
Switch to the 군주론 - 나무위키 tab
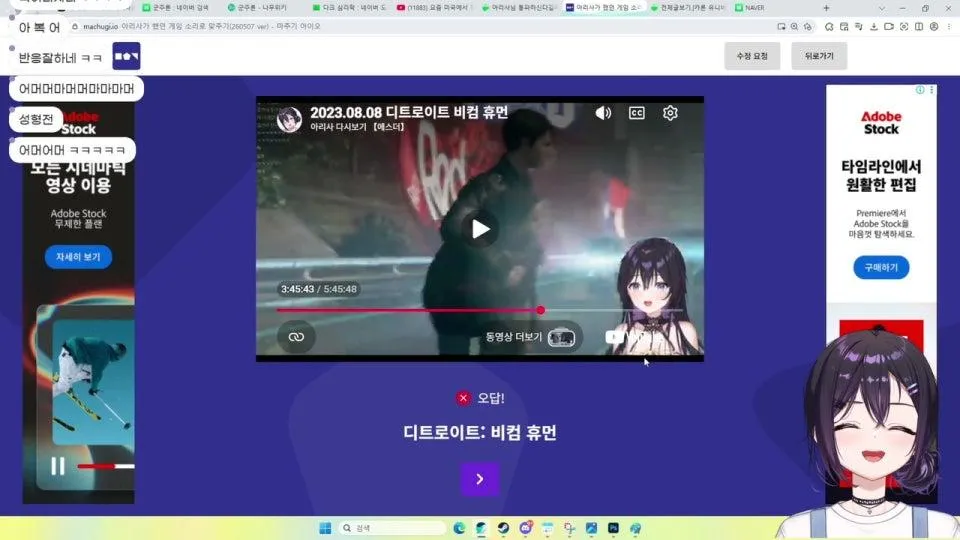pos(258,7)
